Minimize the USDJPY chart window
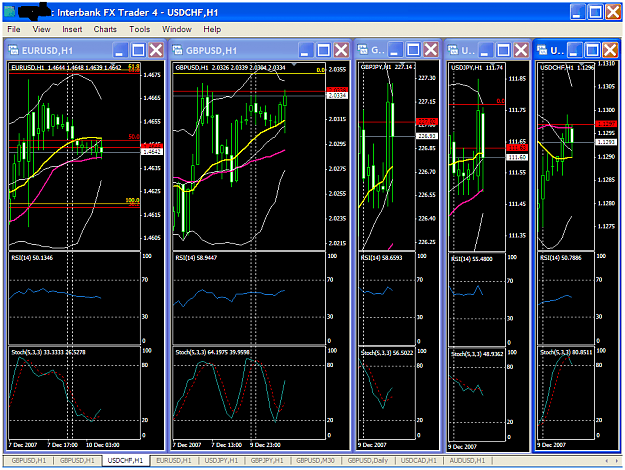The height and width of the screenshot is (470, 625). pos(485,50)
